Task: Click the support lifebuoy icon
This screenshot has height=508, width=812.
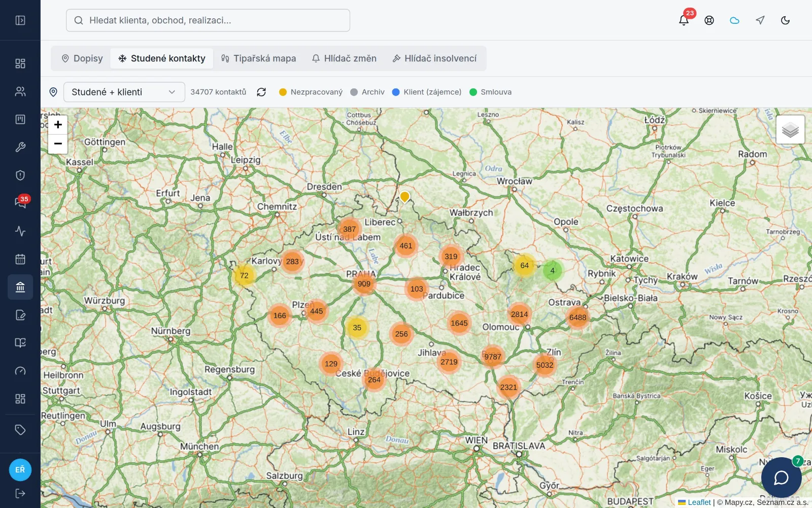Action: click(x=709, y=20)
